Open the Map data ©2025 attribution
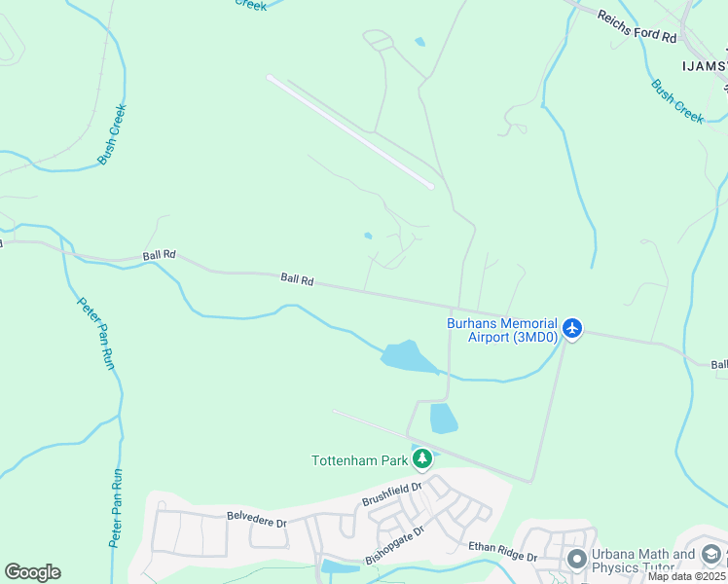The width and height of the screenshot is (728, 584). [687, 576]
